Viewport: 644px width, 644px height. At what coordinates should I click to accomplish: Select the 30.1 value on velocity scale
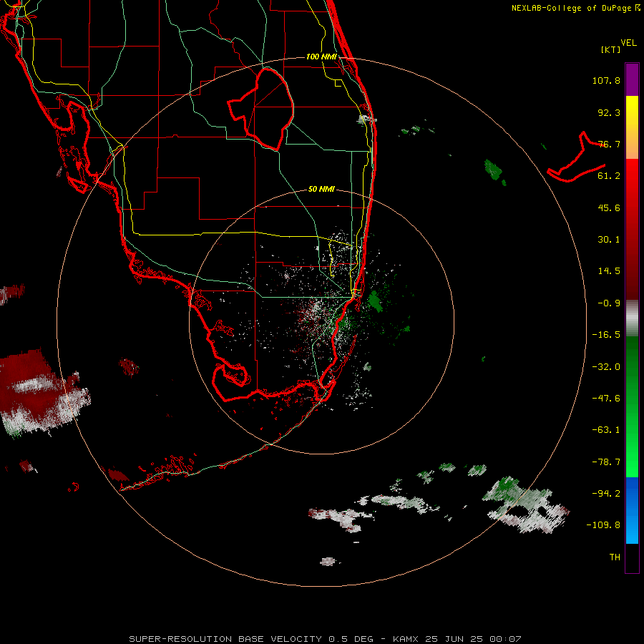609,240
